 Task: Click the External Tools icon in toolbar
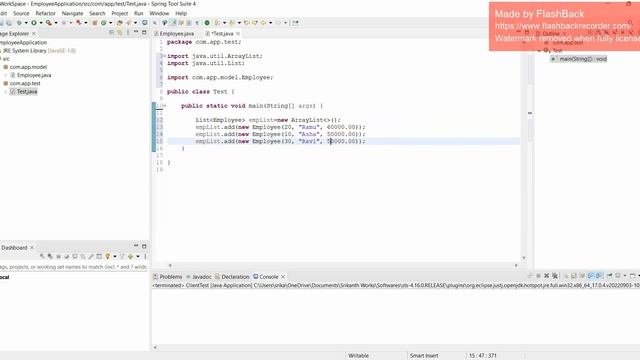(x=79, y=23)
